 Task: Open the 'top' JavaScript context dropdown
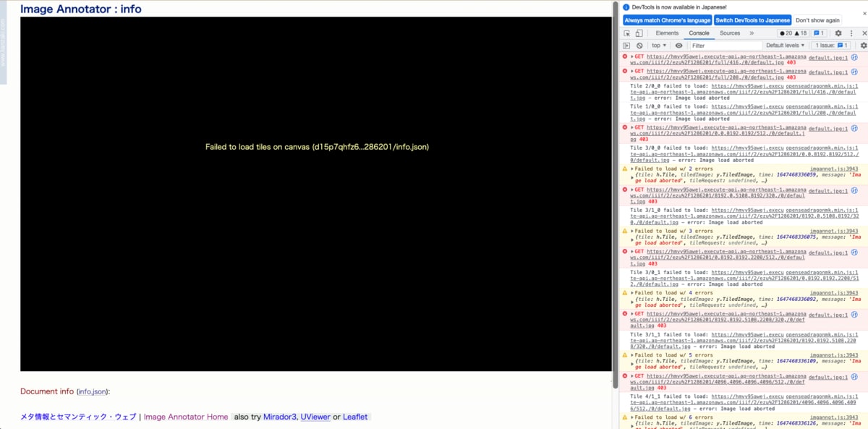click(x=659, y=46)
